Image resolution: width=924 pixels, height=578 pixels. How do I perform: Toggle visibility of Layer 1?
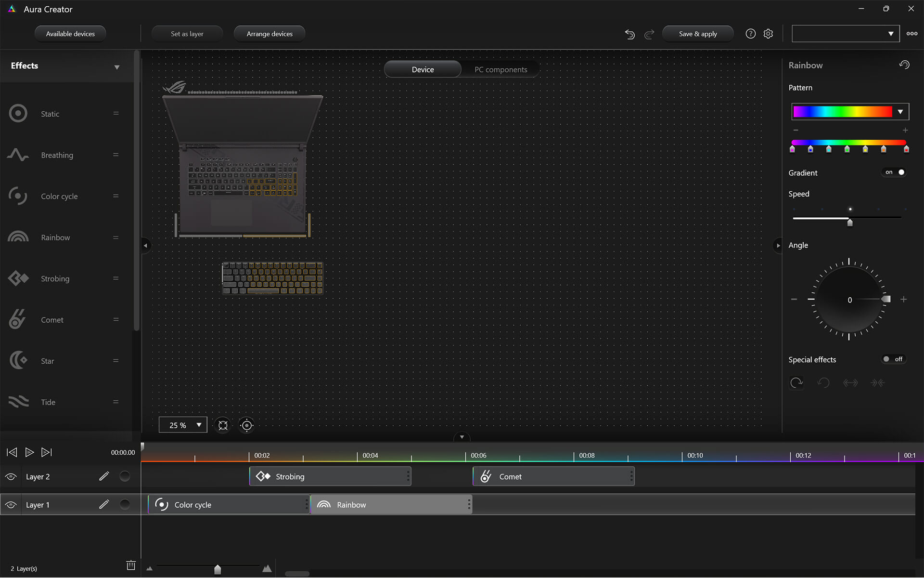point(10,504)
